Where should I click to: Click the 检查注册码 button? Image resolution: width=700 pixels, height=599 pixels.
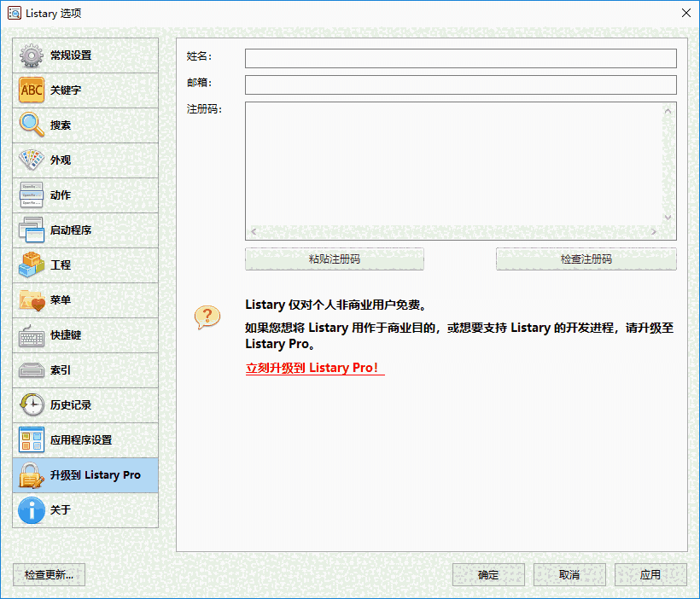[586, 259]
